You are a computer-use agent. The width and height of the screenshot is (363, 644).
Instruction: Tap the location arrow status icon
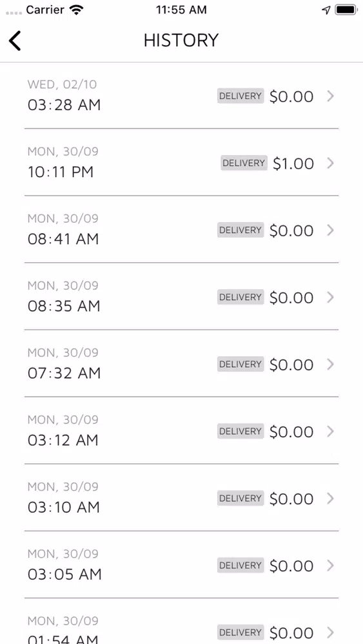[326, 10]
